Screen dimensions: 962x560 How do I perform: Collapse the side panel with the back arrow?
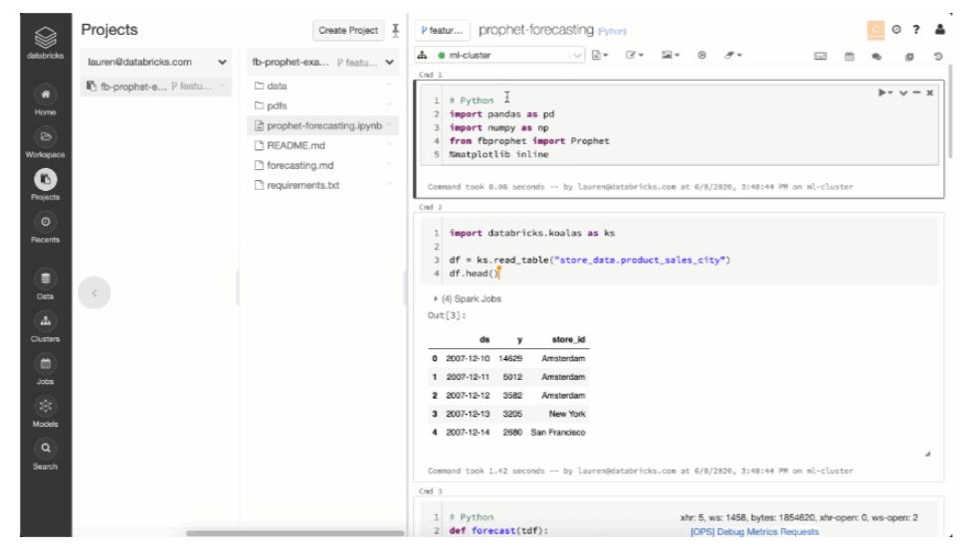[x=94, y=292]
